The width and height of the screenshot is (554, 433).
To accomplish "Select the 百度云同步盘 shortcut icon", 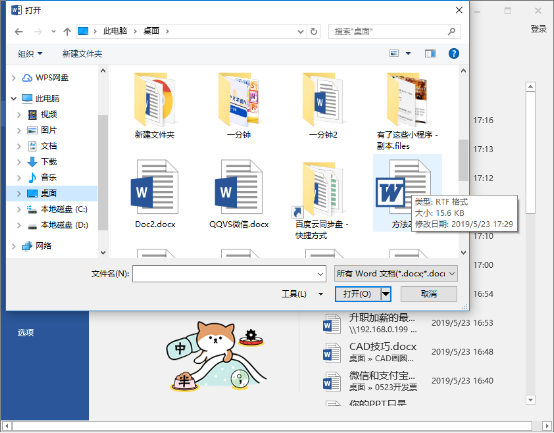I will [x=319, y=189].
